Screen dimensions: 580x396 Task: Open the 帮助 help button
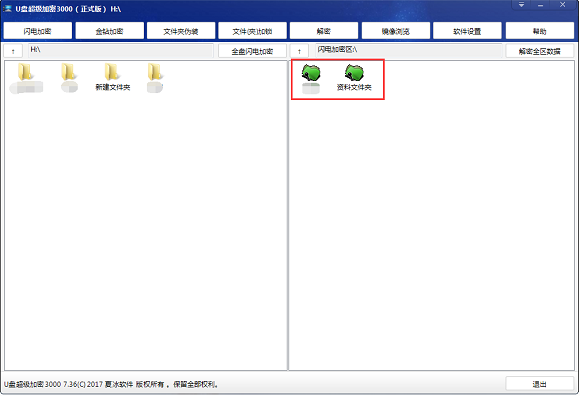pos(540,31)
